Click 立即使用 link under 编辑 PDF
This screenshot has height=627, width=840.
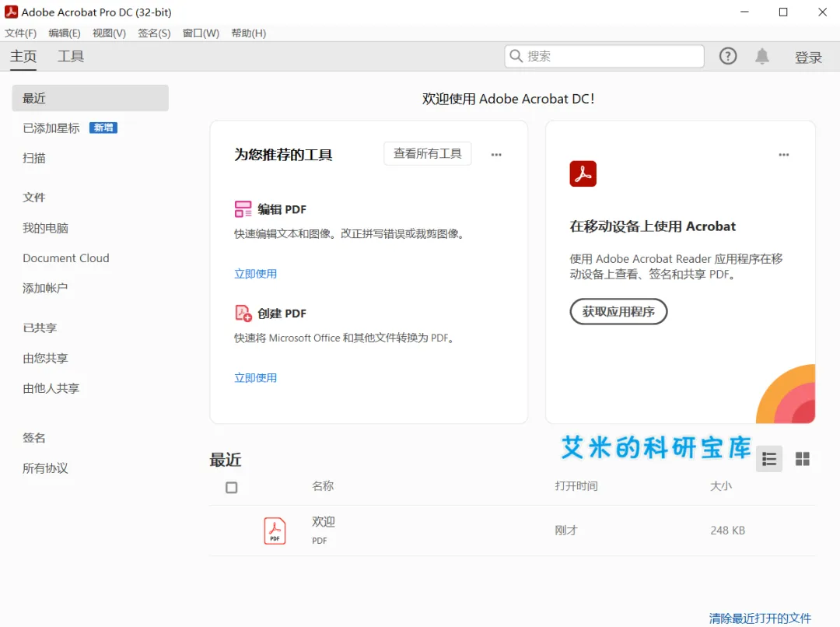(256, 274)
